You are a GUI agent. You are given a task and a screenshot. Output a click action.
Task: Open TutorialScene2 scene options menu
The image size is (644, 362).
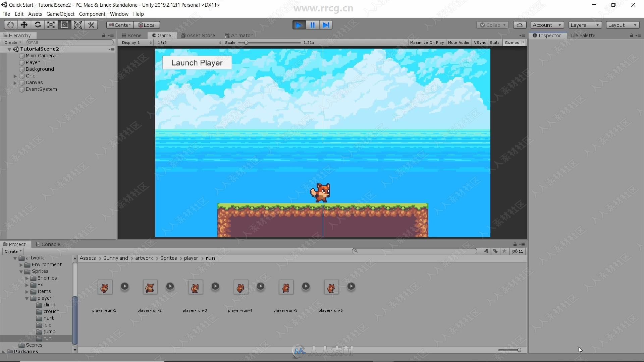point(111,49)
